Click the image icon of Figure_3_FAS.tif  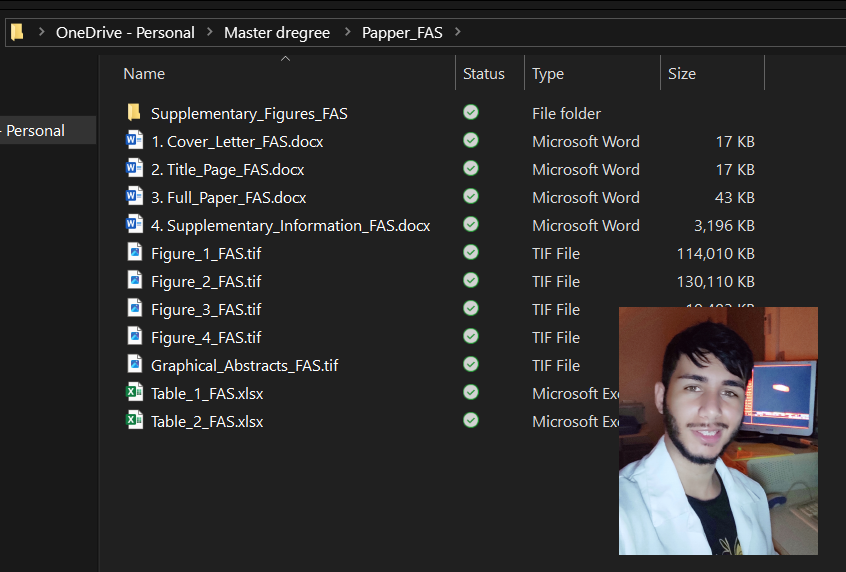pyautogui.click(x=135, y=308)
